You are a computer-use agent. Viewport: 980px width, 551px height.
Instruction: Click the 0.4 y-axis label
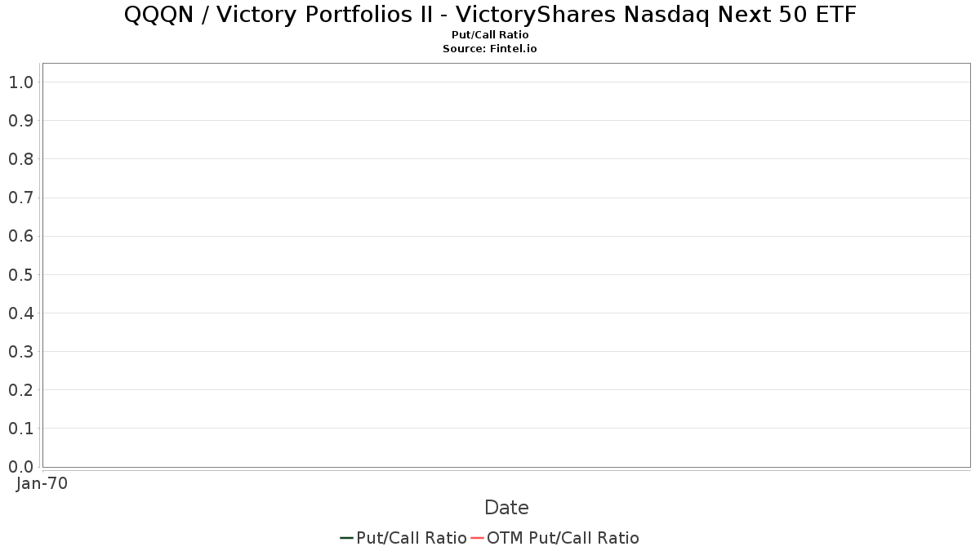[20, 313]
